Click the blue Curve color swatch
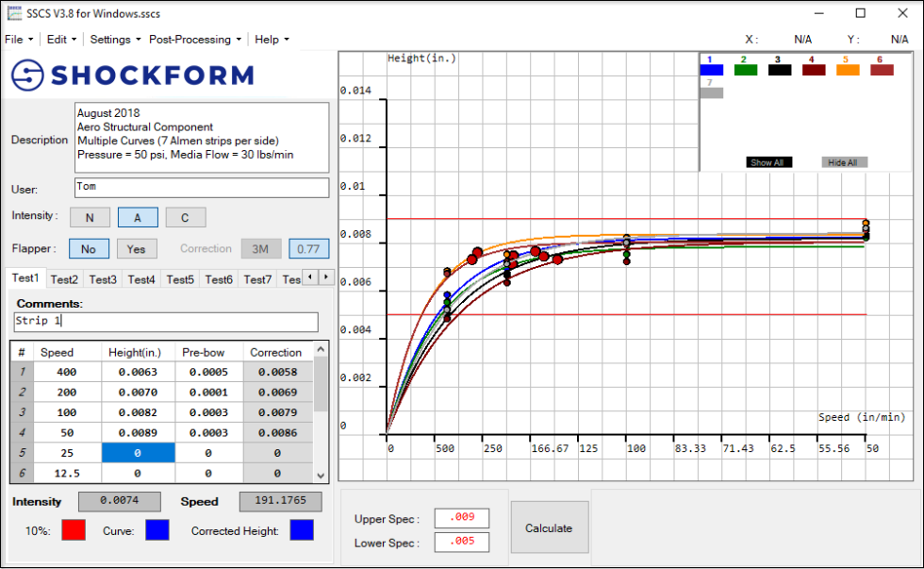 [x=157, y=530]
